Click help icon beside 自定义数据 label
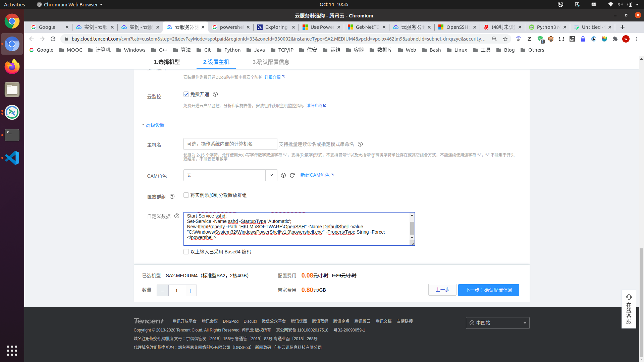Viewport: 644px width, 362px height. [177, 216]
